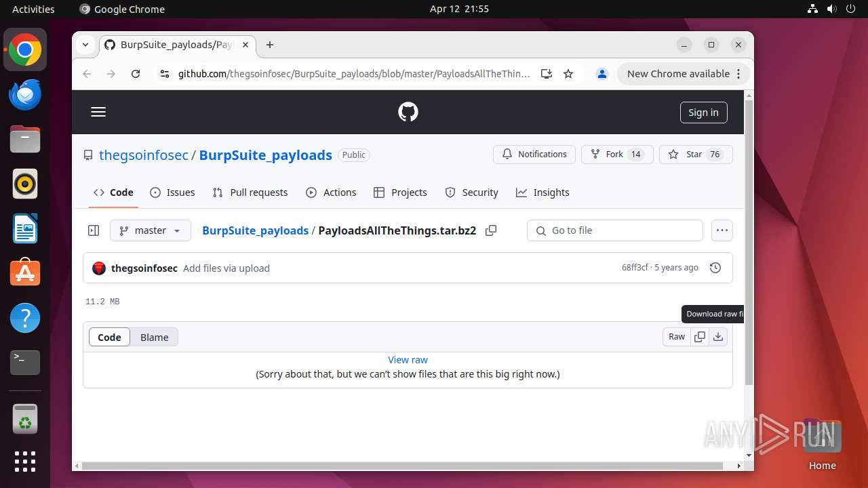Open the master branch dropdown
This screenshot has height=488, width=868.
click(151, 230)
